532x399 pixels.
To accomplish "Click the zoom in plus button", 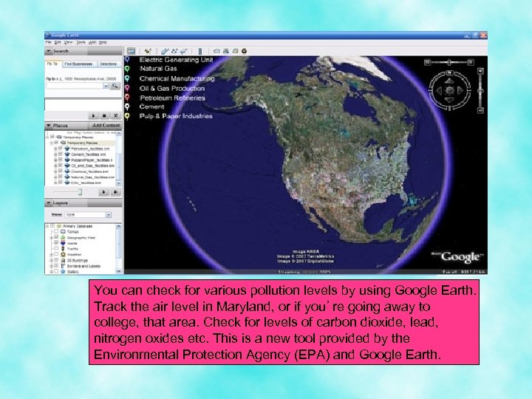I will tap(480, 71).
